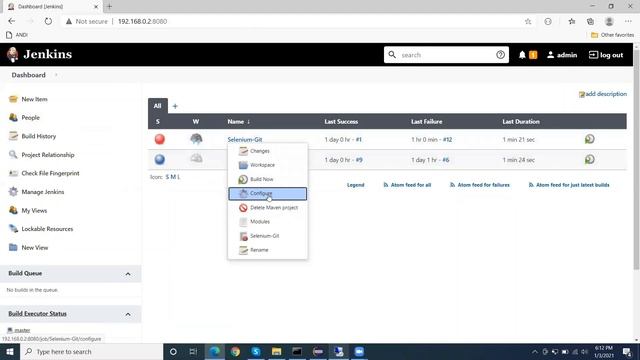The width and height of the screenshot is (640, 360).
Task: Go back in browser history
Action: click(x=12, y=21)
